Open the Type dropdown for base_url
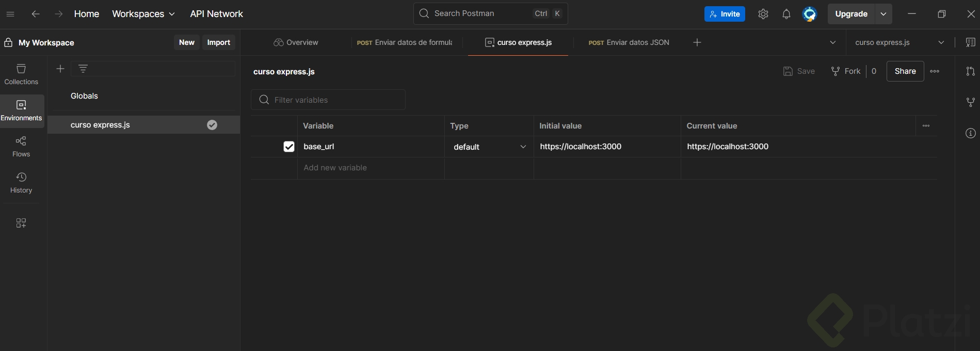 tap(489, 147)
